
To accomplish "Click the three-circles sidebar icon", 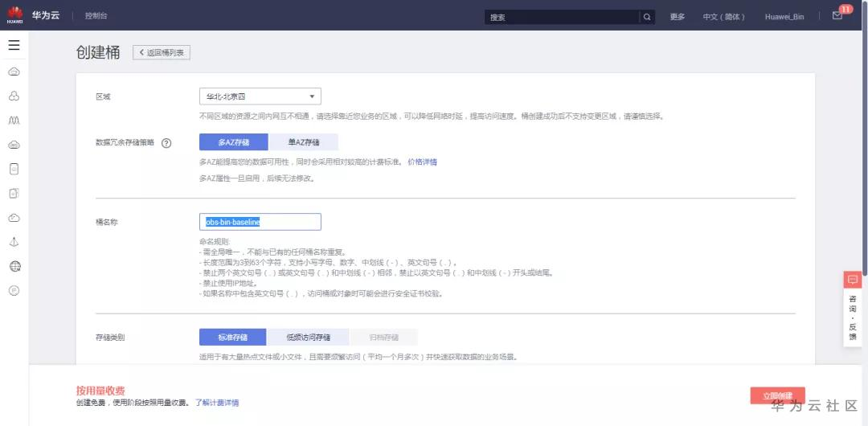I will pos(14,96).
